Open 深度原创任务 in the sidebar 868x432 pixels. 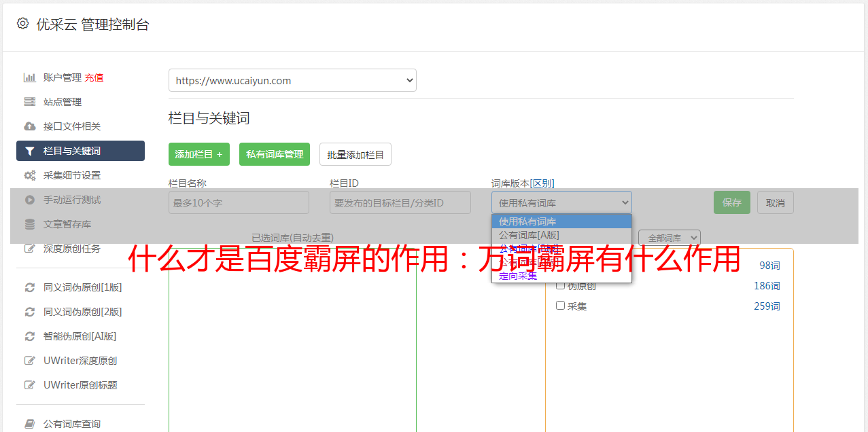72,249
